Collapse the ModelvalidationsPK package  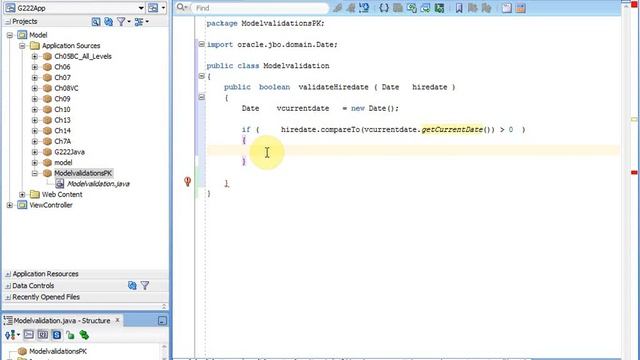(35, 173)
